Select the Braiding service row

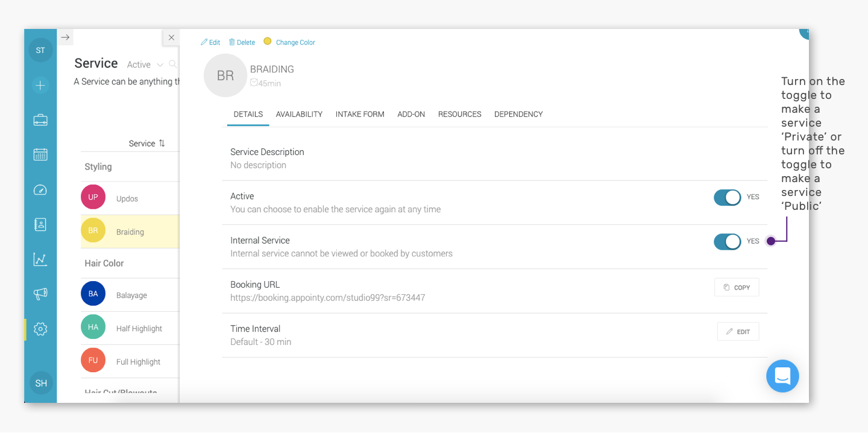pos(130,232)
